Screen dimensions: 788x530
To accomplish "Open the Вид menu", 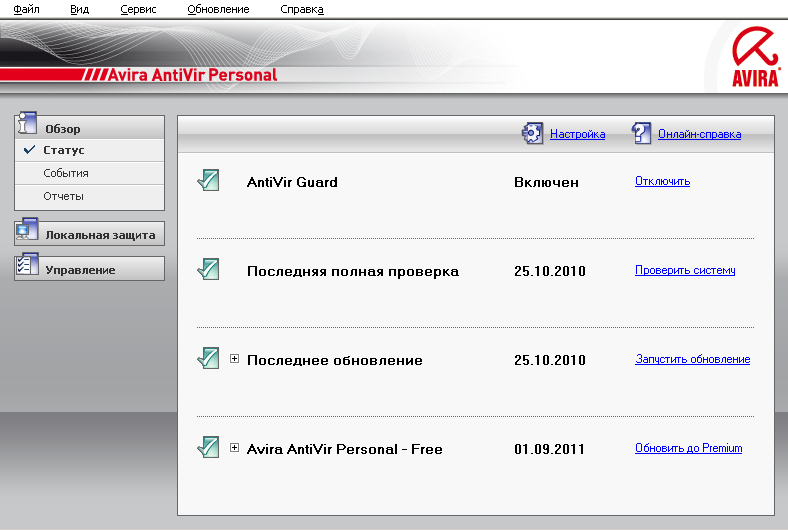I will [79, 9].
